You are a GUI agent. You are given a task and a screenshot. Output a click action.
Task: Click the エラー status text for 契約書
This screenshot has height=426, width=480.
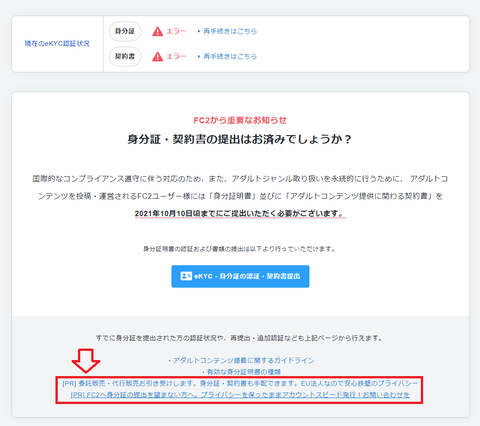click(x=176, y=56)
